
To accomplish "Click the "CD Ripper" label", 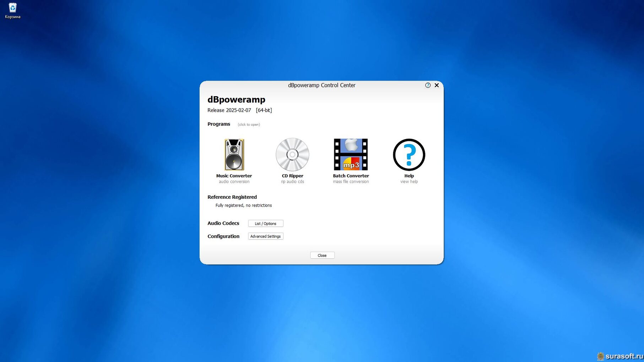I will tap(293, 176).
